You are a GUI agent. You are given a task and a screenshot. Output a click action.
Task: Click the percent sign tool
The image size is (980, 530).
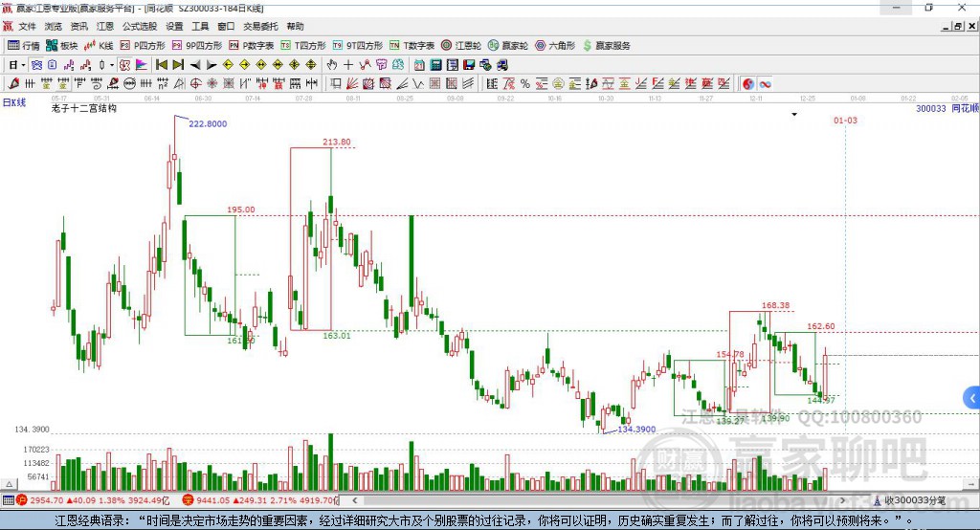(x=525, y=84)
